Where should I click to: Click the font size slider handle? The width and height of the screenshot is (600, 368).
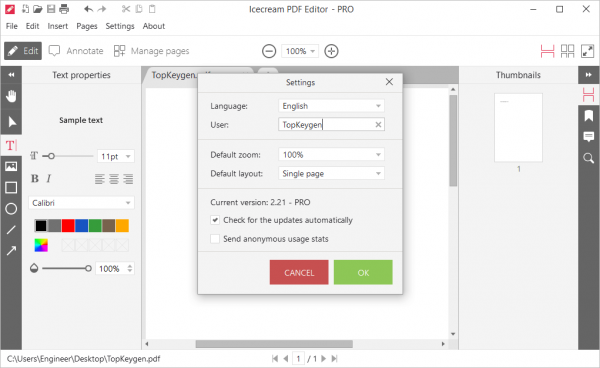tap(51, 156)
